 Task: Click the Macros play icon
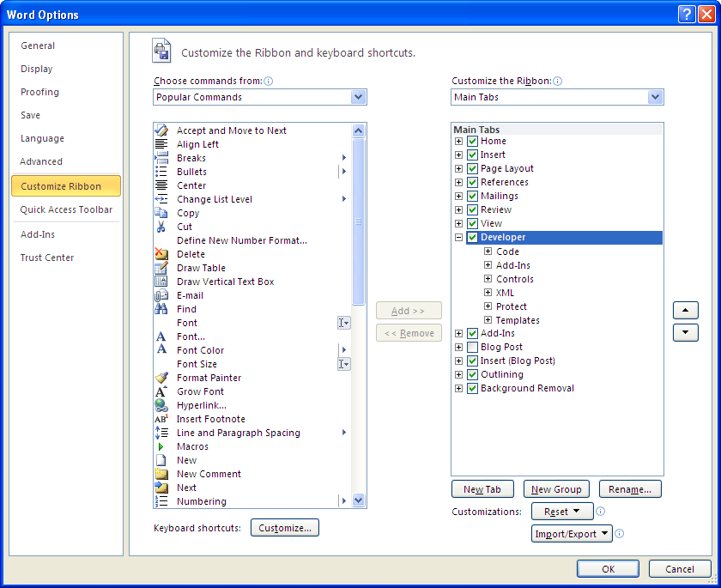pos(161,446)
